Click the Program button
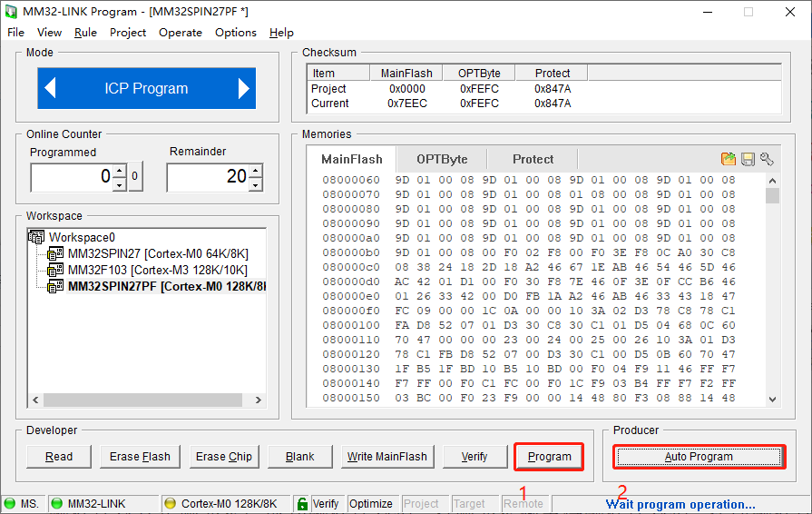Viewport: 812px width, 514px height. pos(550,457)
